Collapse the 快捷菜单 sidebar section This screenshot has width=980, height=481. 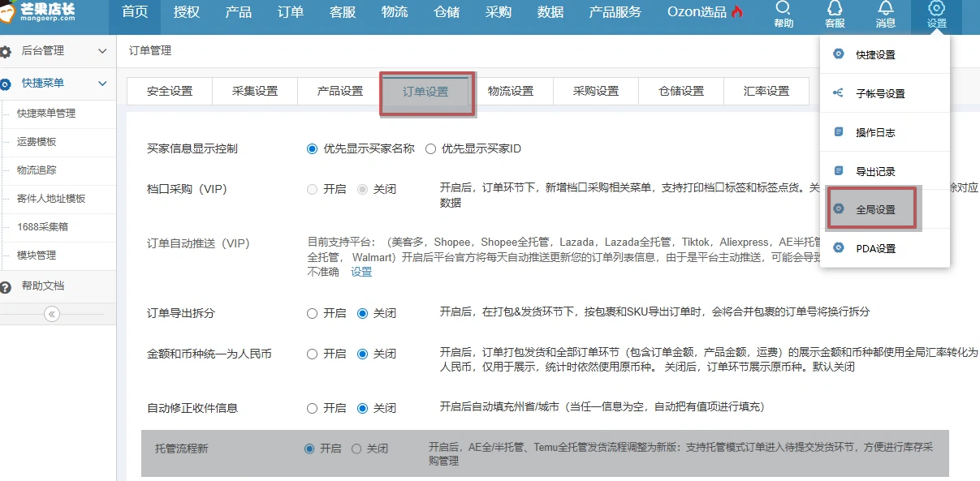pos(102,83)
